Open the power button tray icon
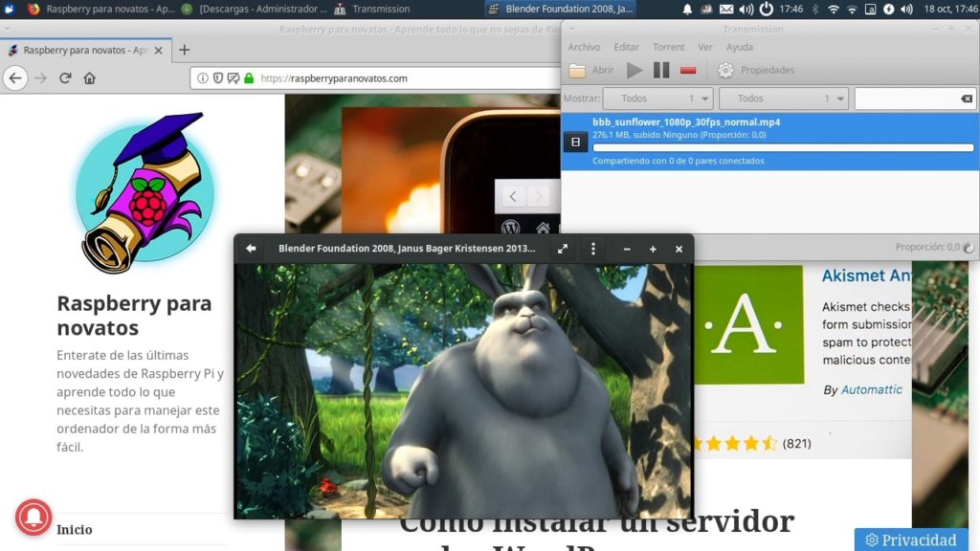Viewport: 980px width, 551px height. coord(766,9)
